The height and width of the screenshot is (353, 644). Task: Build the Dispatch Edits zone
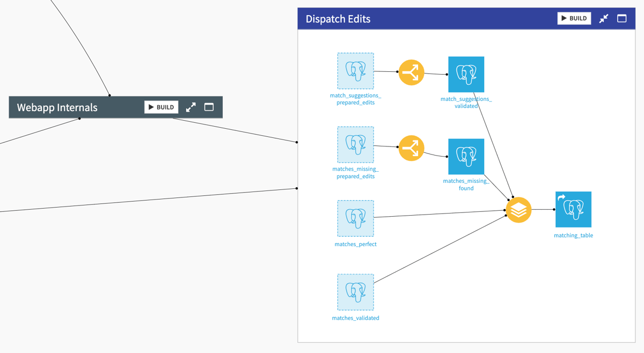tap(574, 18)
